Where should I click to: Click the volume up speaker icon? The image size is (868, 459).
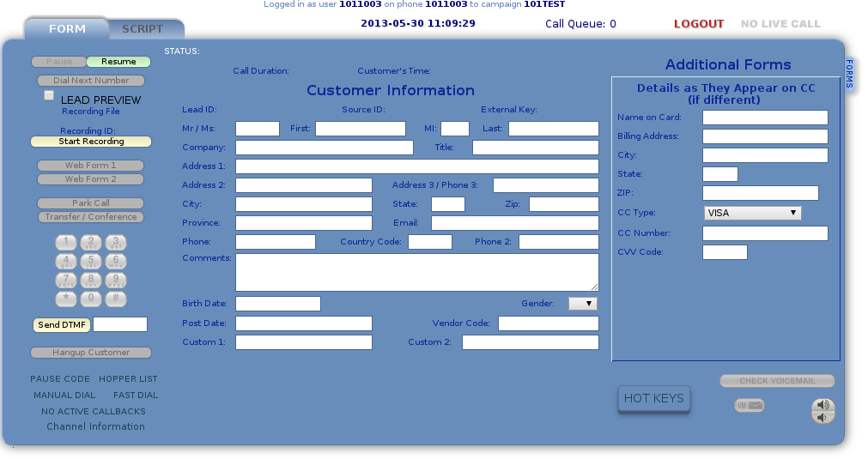[x=822, y=405]
